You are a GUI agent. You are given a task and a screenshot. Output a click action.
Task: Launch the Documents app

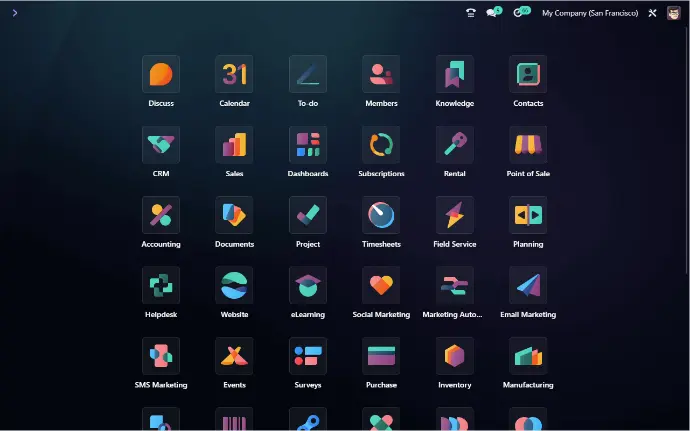point(234,215)
